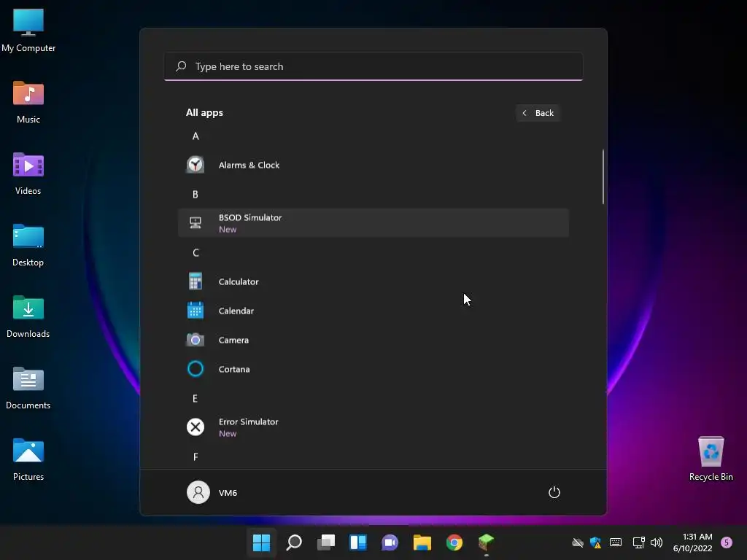Select the Pictures folder on desktop
Screen dimensions: 747x560
click(x=28, y=459)
